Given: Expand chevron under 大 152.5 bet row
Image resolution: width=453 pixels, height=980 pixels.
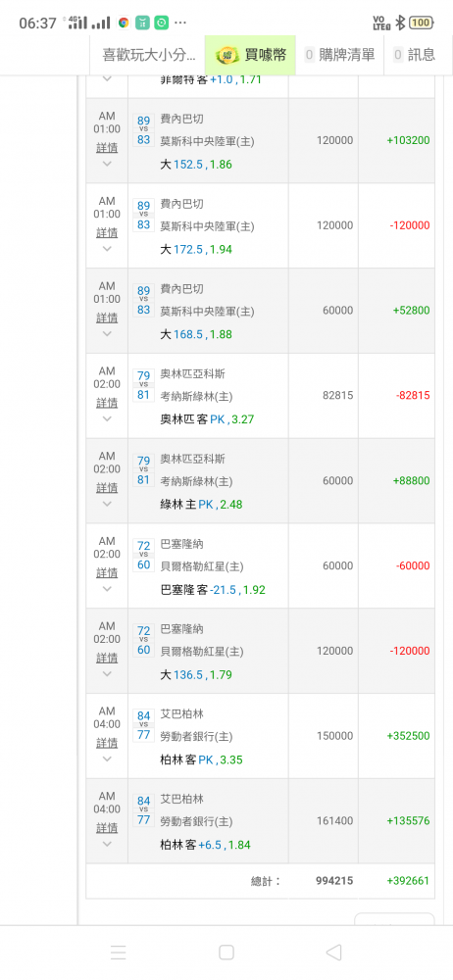Looking at the screenshot, I should click(107, 164).
